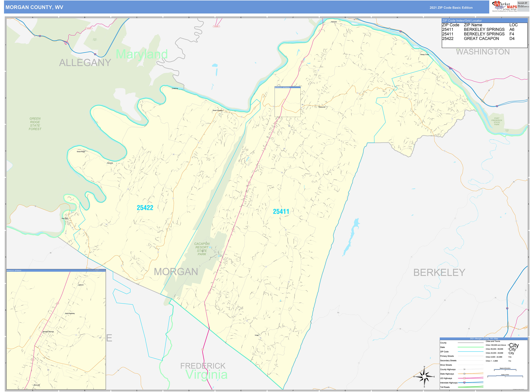Click the Interstate Highways shield symbol in legend
Image resolution: width=532 pixels, height=392 pixels.
coord(464,383)
